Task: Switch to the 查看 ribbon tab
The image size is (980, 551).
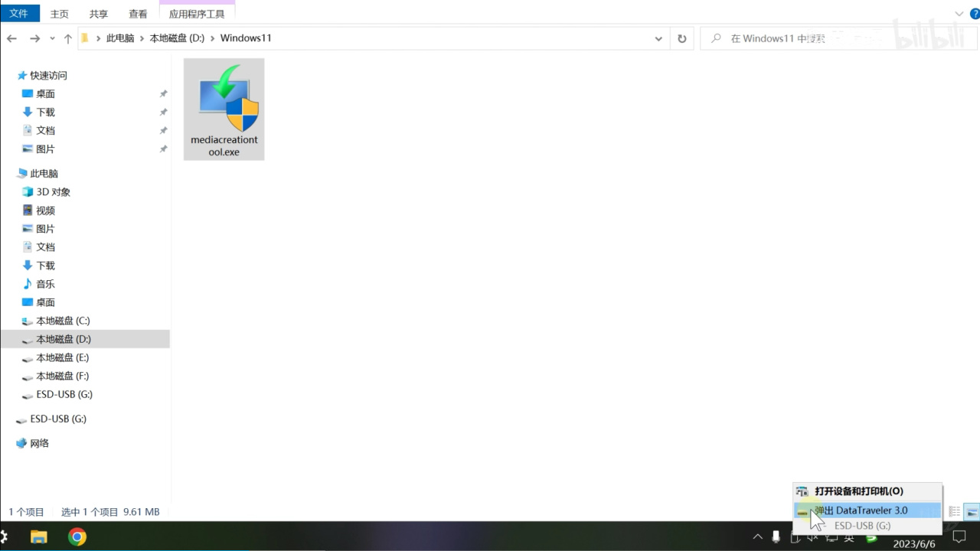Action: coord(139,14)
